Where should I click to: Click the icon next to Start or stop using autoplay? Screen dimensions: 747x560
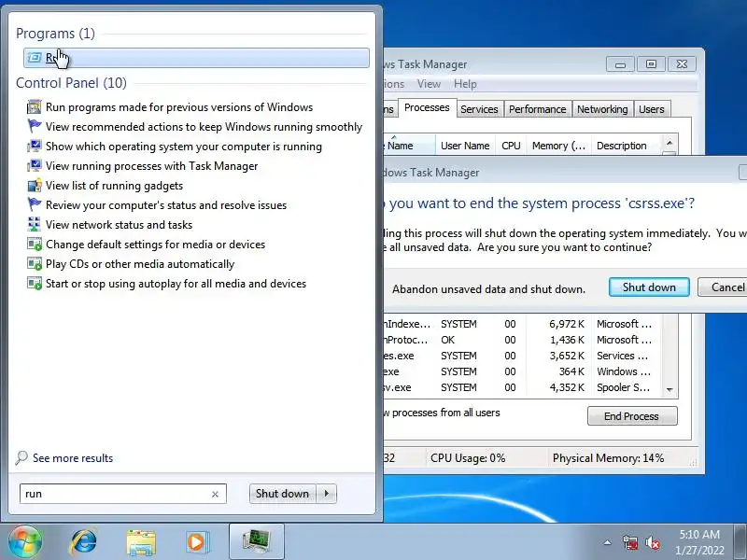35,284
